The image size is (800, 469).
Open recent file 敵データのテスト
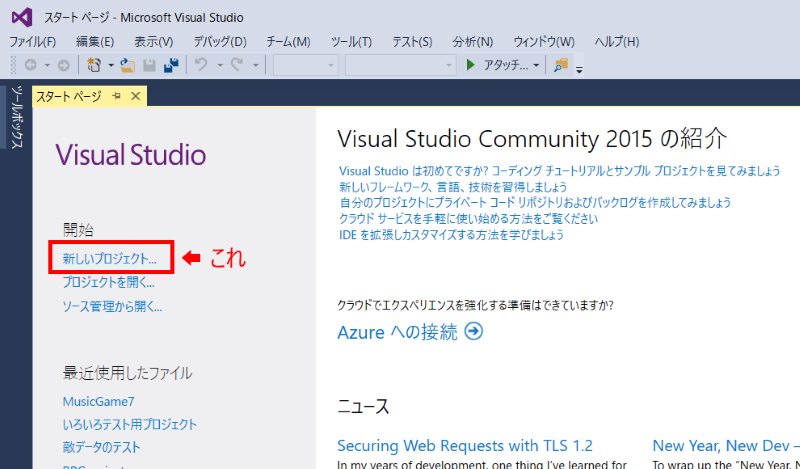(x=102, y=448)
